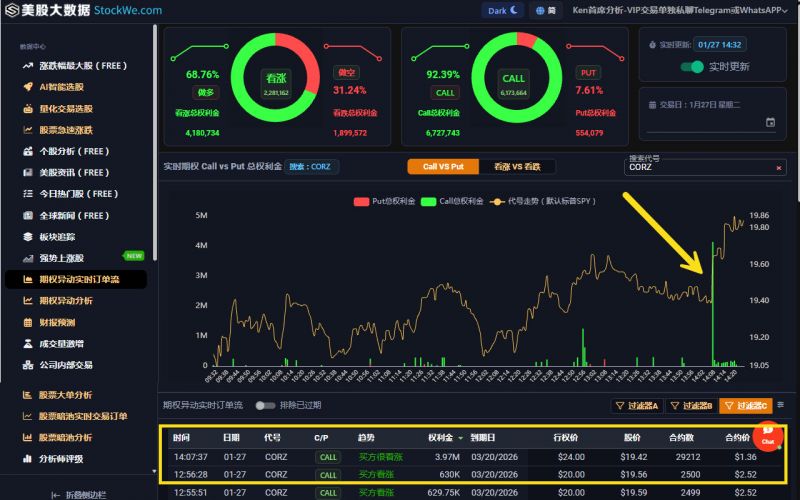Toggle the 实时更新 live update switch
This screenshot has width=800, height=500.
coord(692,67)
